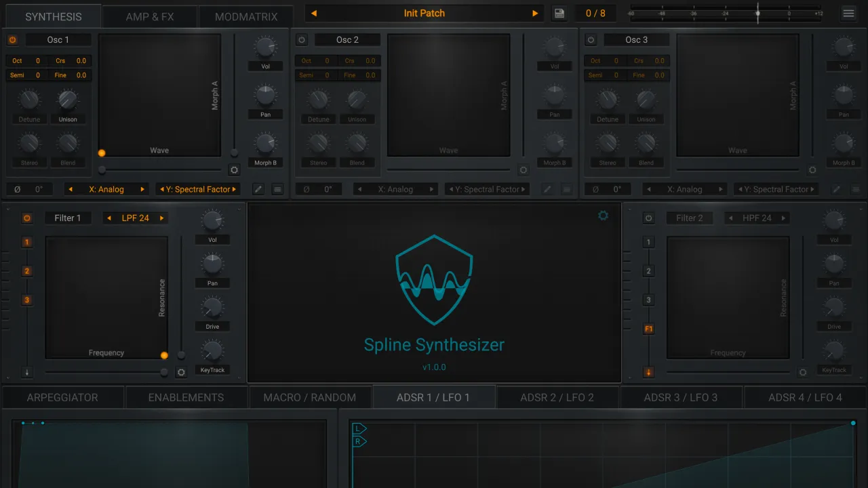
Task: Toggle Filter 2 input routing 1
Action: click(649, 242)
